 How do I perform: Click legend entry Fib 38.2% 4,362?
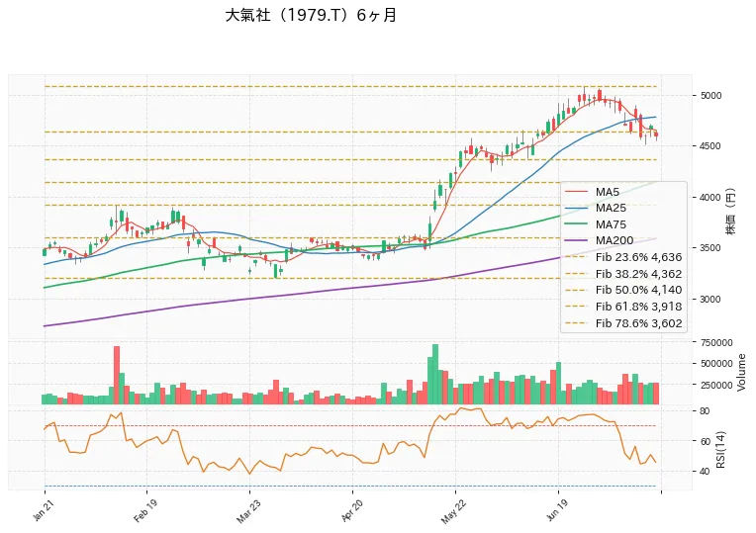(623, 274)
